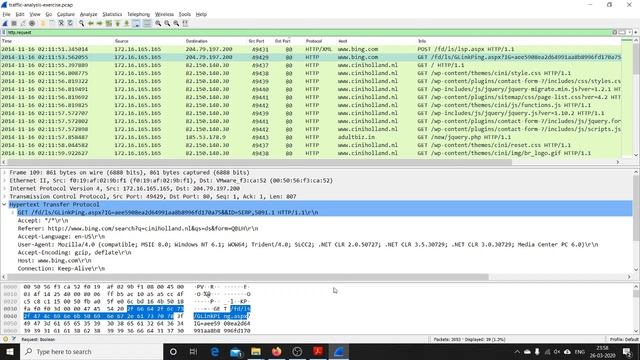Expand the Ethernet II details row
Image resolution: width=640 pixels, height=360 pixels.
pos(4,180)
